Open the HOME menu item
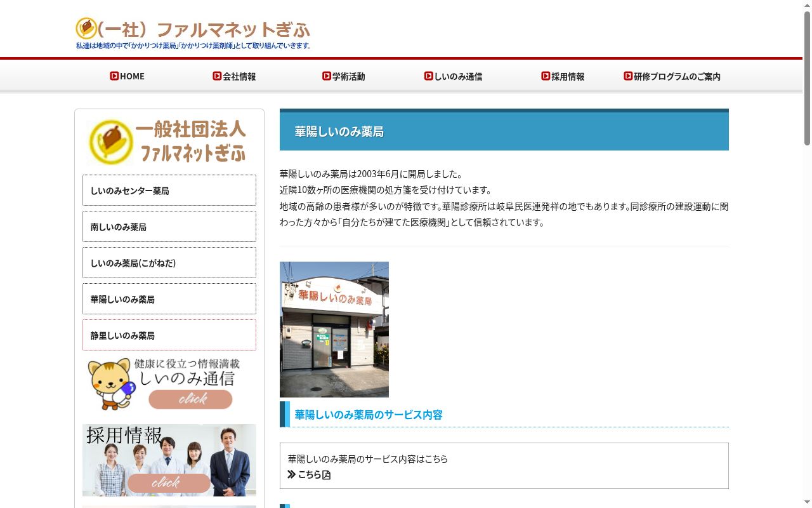812x508 pixels. 127,76
